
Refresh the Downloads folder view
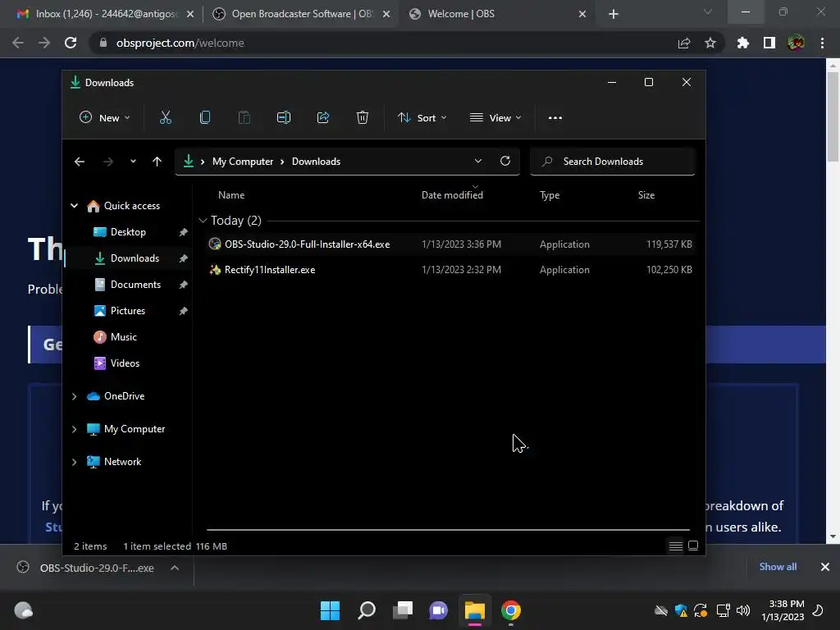tap(505, 162)
